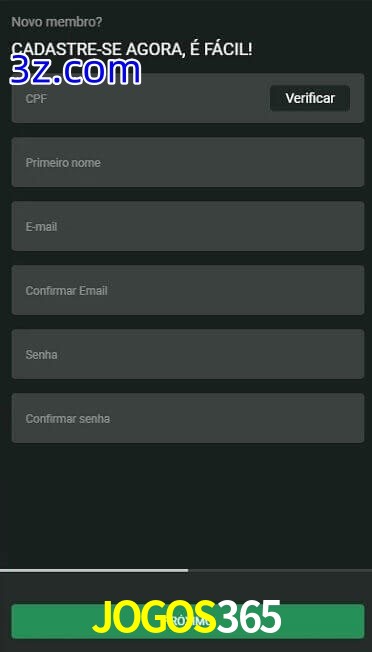Click the Confirmar Email placeholder text
This screenshot has height=652, width=372.
pos(67,291)
